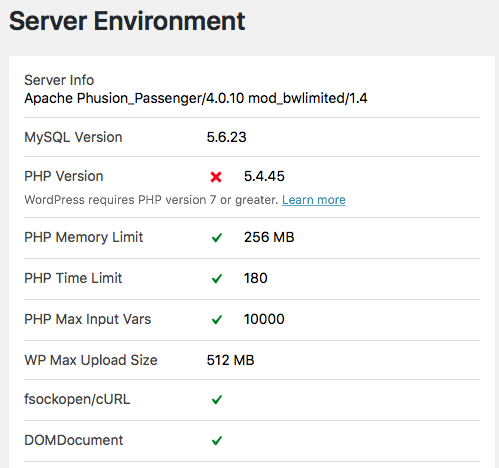The width and height of the screenshot is (499, 468).
Task: Click the WP Max Upload Size label
Action: click(91, 360)
